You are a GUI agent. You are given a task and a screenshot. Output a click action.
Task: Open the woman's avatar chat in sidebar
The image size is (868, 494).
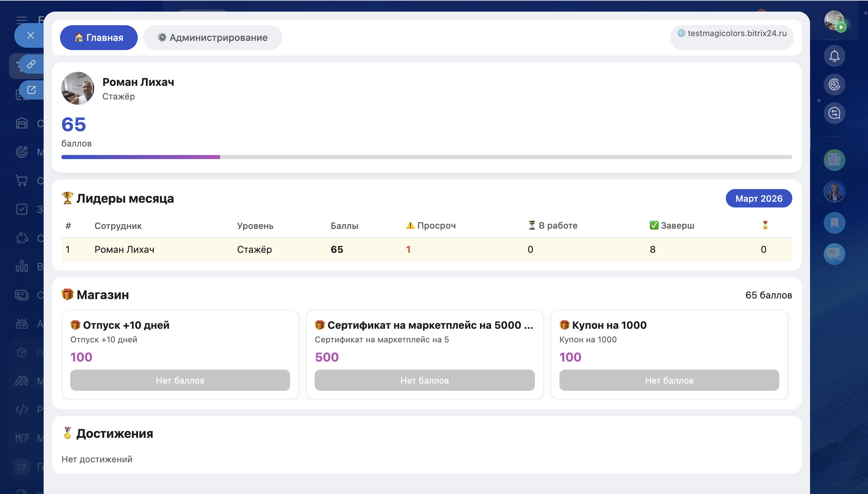click(x=834, y=191)
